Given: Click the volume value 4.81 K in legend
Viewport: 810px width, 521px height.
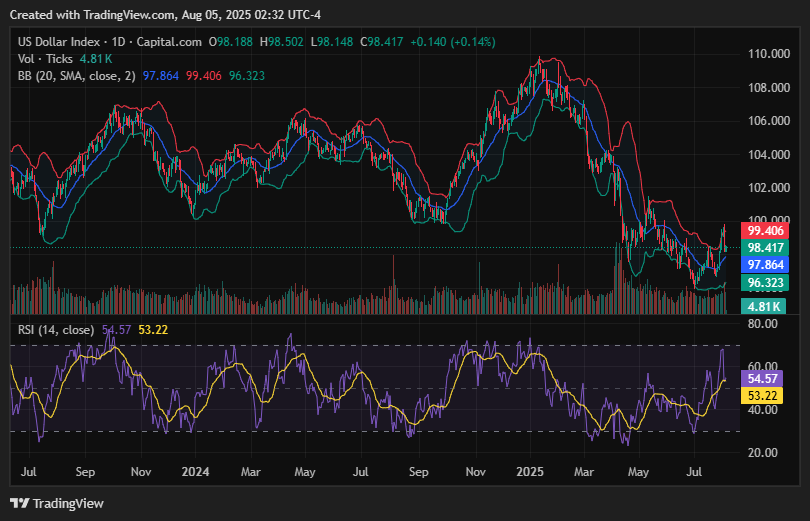Looking at the screenshot, I should 96,59.
